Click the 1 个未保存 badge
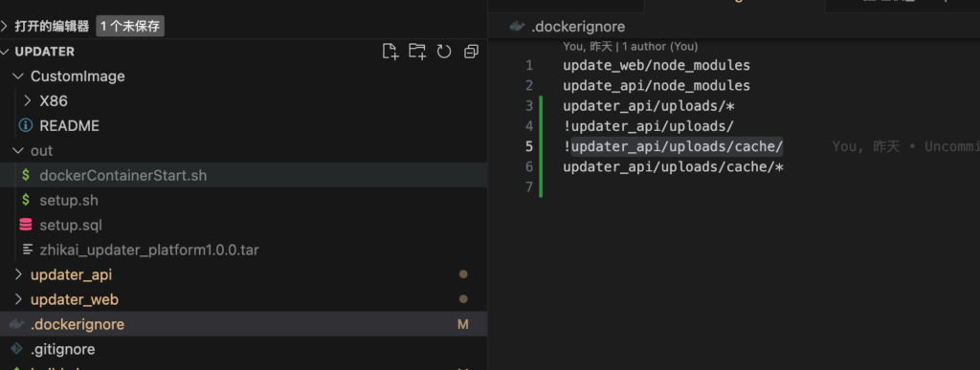 (x=130, y=26)
